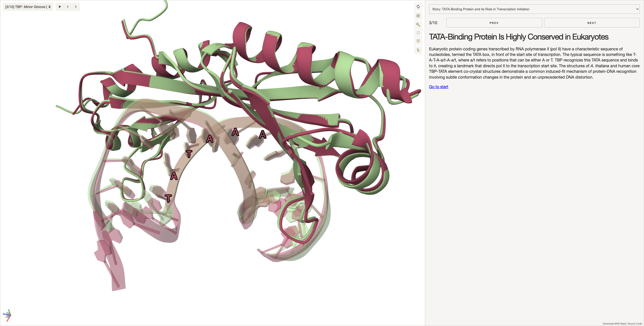Open the screenshot snapshot tool
This screenshot has height=326, width=644.
pos(418,16)
